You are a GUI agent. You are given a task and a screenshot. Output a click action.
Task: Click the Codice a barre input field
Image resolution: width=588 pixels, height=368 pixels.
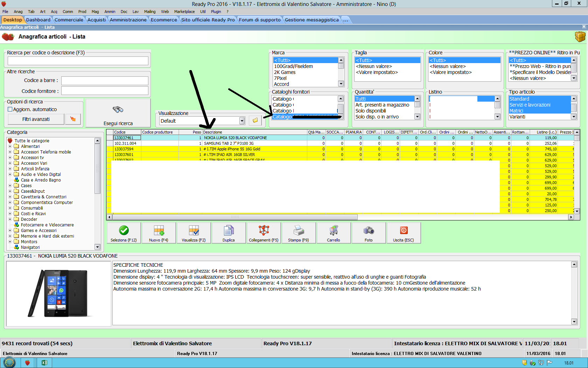pyautogui.click(x=105, y=81)
